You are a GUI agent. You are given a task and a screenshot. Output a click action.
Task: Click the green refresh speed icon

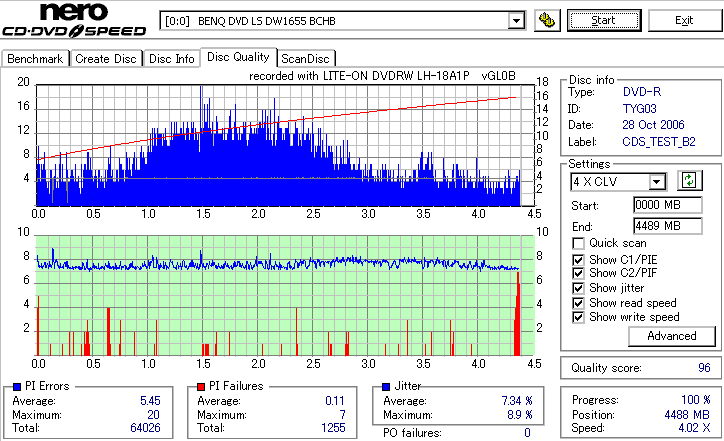689,181
